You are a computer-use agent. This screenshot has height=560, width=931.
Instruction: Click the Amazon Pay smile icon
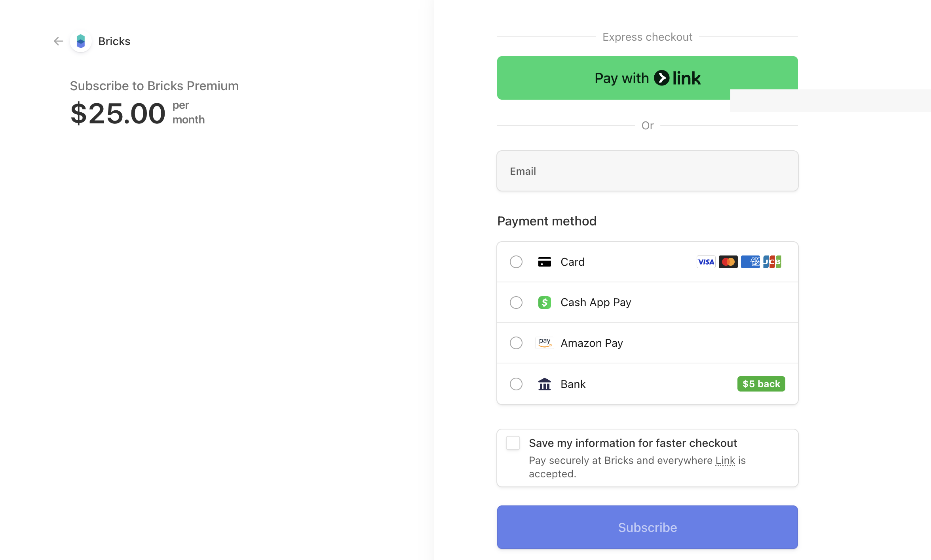tap(545, 343)
